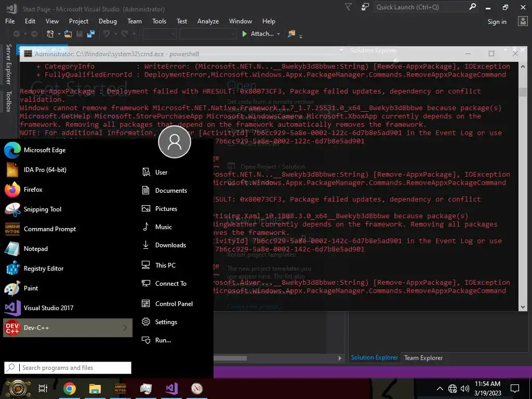Click the console scrollbar down arrow
The image size is (532, 399).
[523, 307]
